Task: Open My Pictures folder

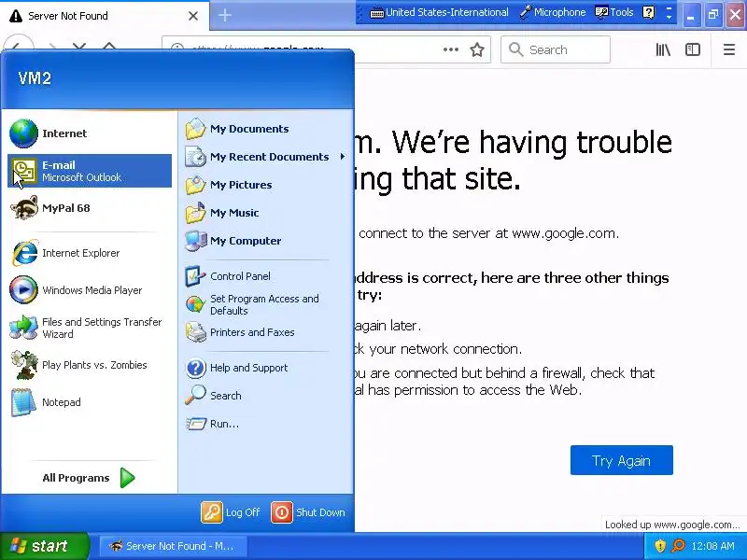Action: tap(267, 185)
